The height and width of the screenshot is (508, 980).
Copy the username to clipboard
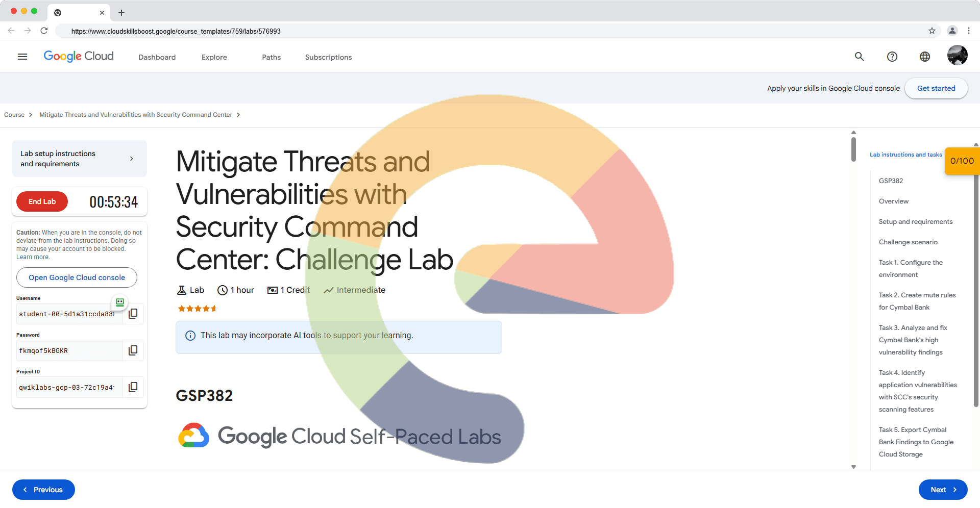133,314
